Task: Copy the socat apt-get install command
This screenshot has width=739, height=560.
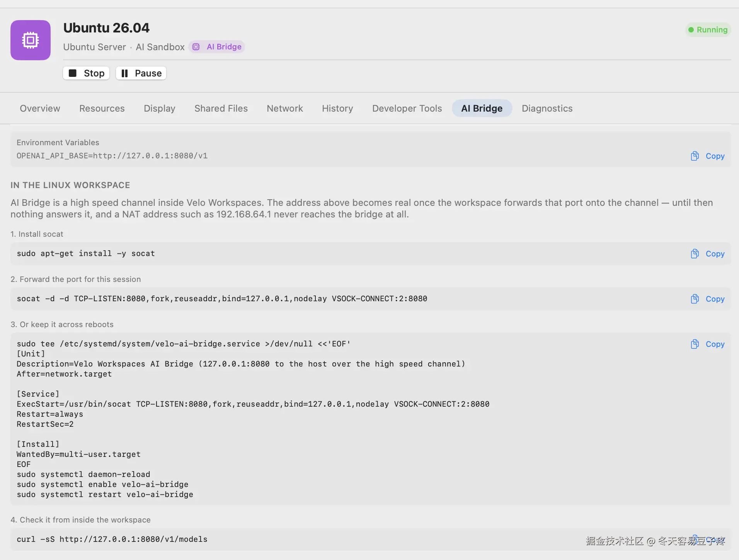Action: (707, 254)
